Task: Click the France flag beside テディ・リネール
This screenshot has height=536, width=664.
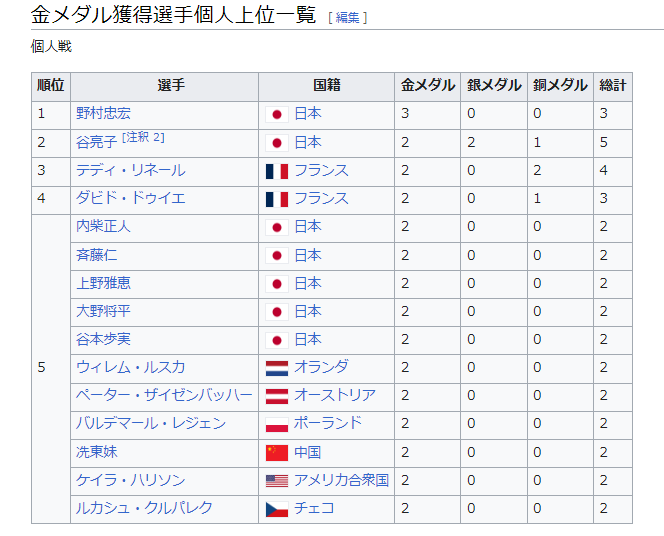Action: click(x=277, y=171)
